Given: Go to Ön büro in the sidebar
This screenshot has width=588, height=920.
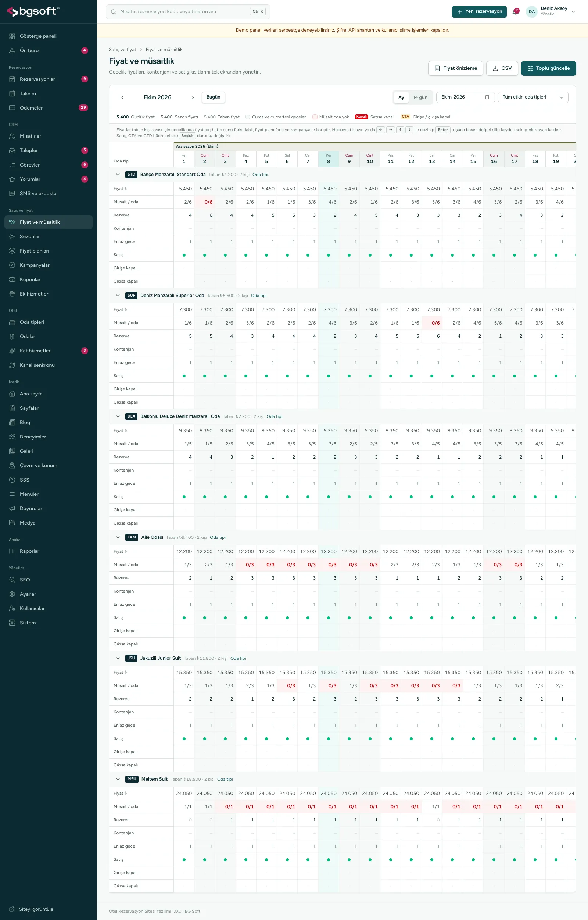Looking at the screenshot, I should coord(49,50).
